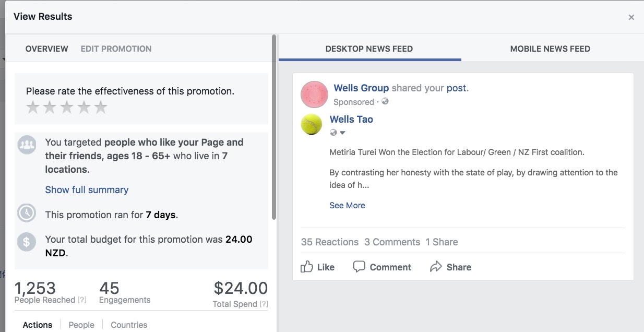The height and width of the screenshot is (332, 644).
Task: Click the tennis ball avatar of Wells Tao
Action: (x=312, y=124)
